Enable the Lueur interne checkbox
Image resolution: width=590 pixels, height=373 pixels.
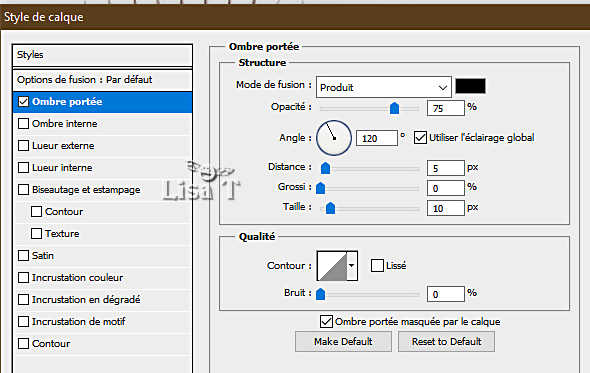tap(23, 167)
